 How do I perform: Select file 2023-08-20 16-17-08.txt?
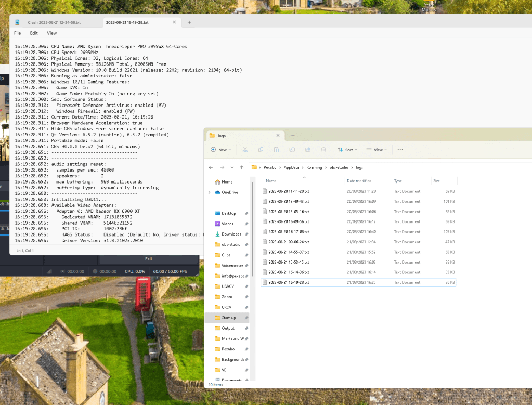pos(358,232)
